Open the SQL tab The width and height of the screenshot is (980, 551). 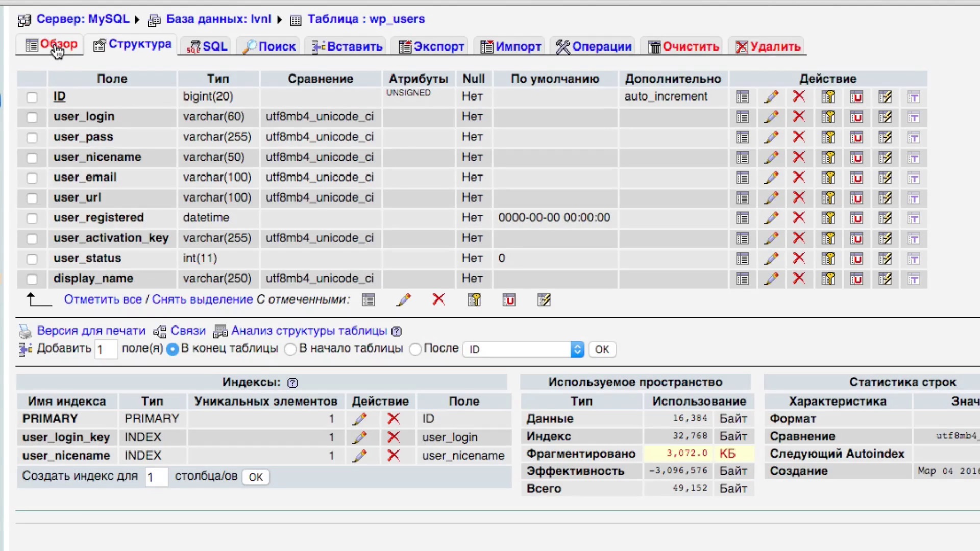[207, 46]
